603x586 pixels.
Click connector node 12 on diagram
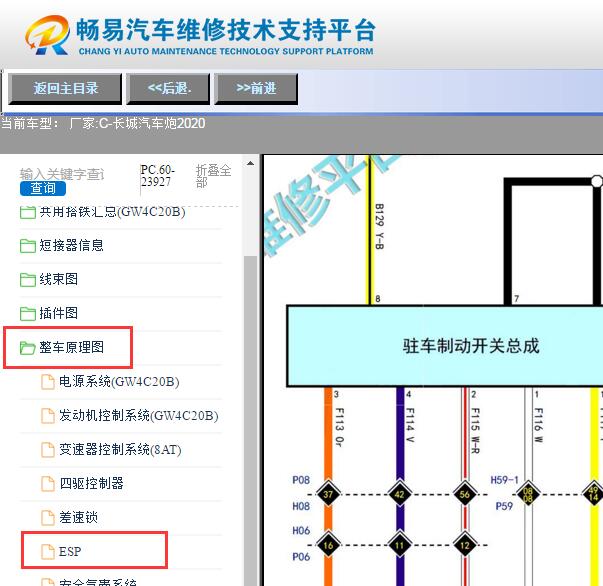click(465, 545)
